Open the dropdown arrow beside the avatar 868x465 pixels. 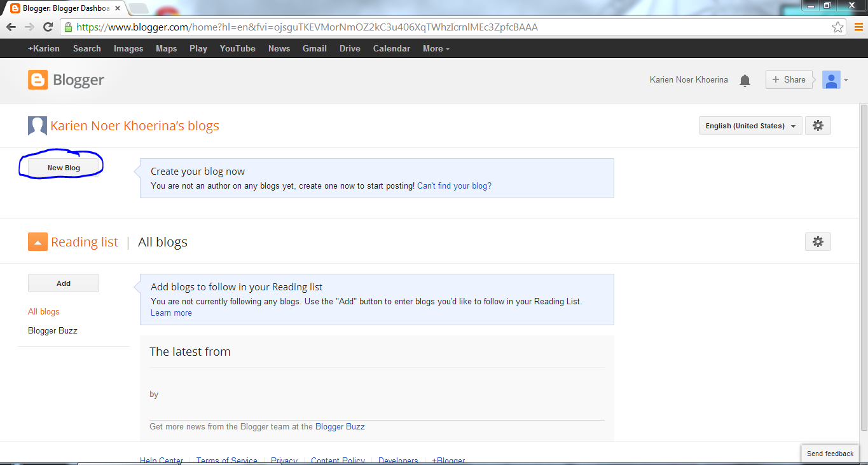click(x=846, y=80)
